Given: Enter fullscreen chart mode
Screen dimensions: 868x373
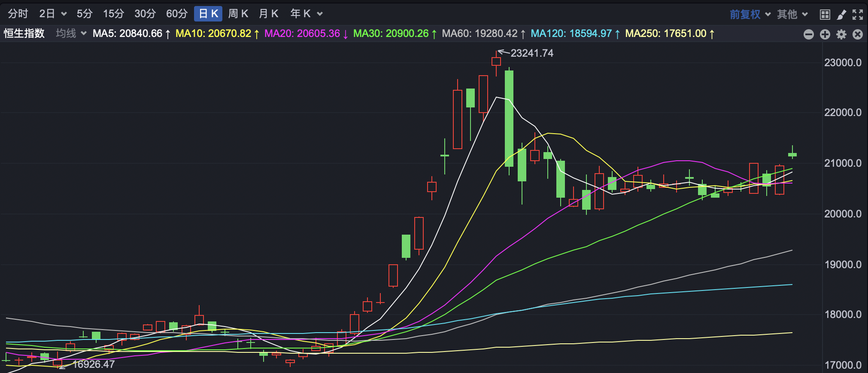Looking at the screenshot, I should coord(858,15).
